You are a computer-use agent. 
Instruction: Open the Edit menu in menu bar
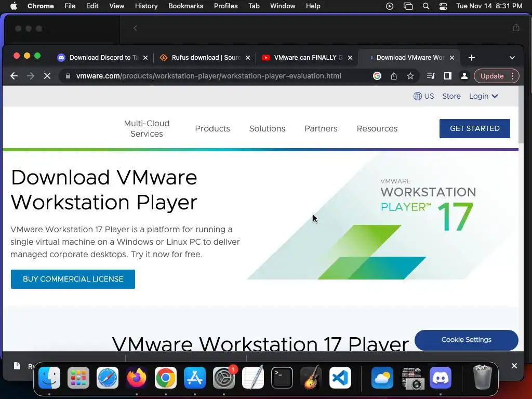[92, 6]
